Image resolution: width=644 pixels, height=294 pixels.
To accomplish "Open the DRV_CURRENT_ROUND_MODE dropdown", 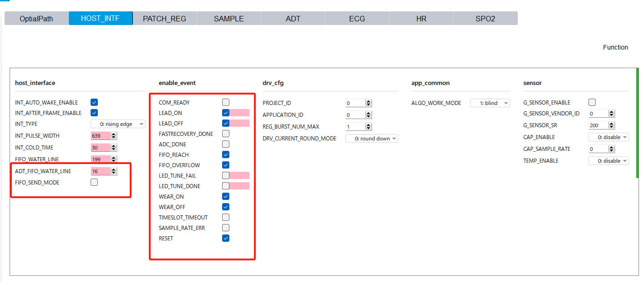I will [371, 139].
